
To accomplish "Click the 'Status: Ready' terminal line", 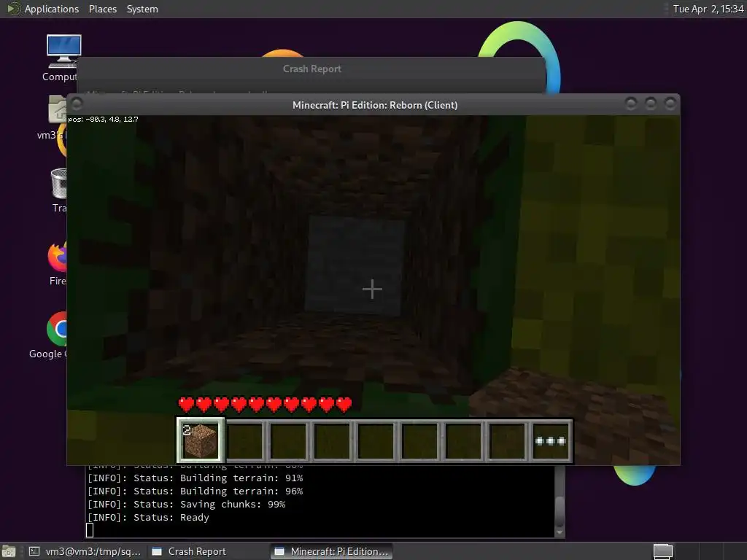I will 148,517.
